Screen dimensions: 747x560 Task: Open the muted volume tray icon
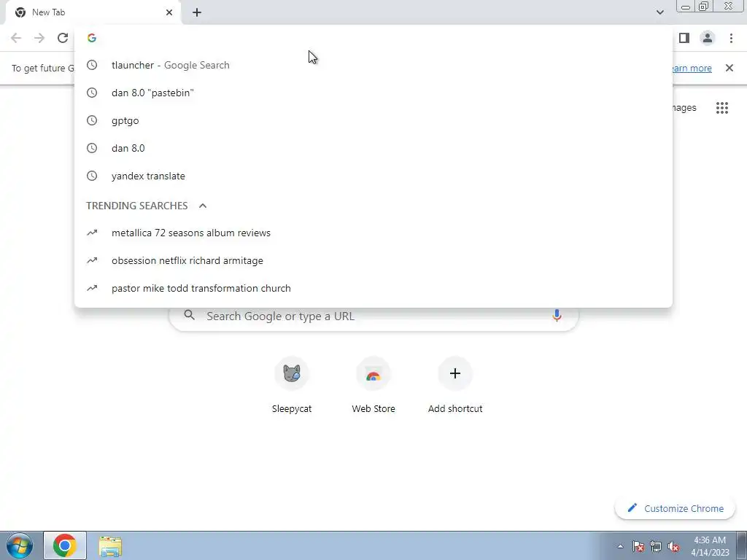click(673, 546)
